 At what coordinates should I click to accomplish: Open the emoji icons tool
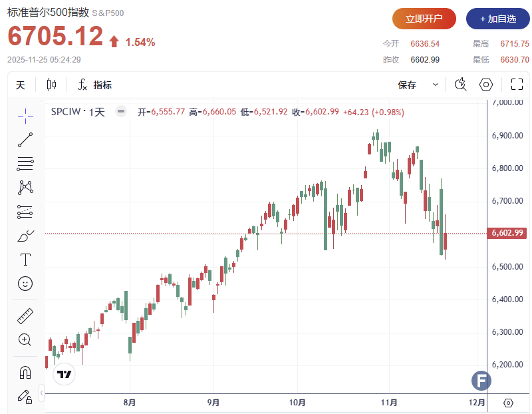click(25, 284)
